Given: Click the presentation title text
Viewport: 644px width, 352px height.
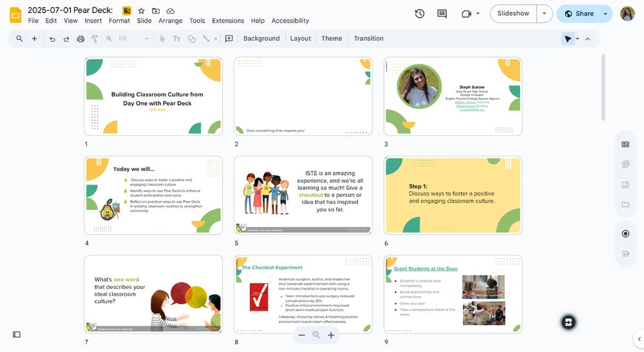Looking at the screenshot, I should click(x=70, y=10).
